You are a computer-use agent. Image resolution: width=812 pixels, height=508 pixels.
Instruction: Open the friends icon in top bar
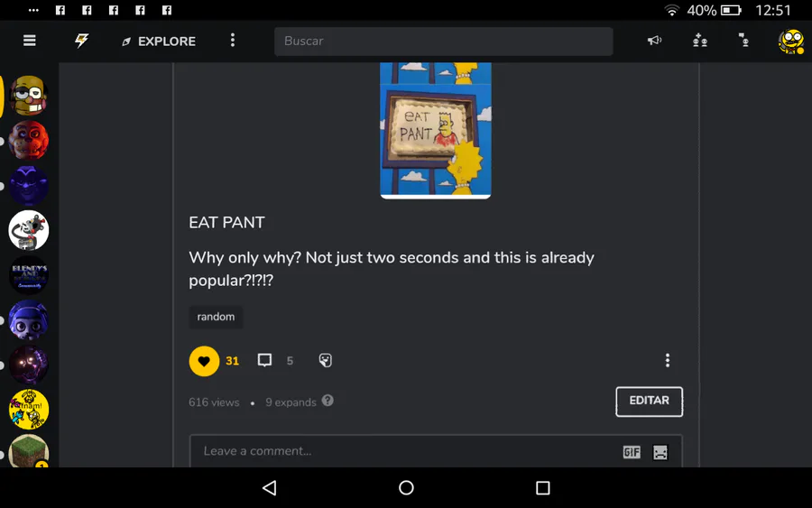pyautogui.click(x=699, y=41)
